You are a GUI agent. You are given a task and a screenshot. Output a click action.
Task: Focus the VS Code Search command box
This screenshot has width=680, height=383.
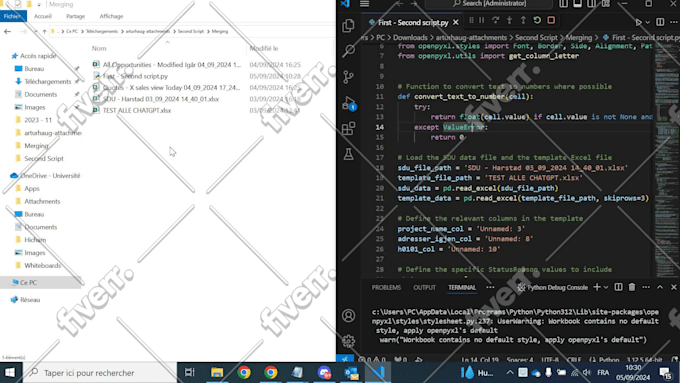(489, 4)
